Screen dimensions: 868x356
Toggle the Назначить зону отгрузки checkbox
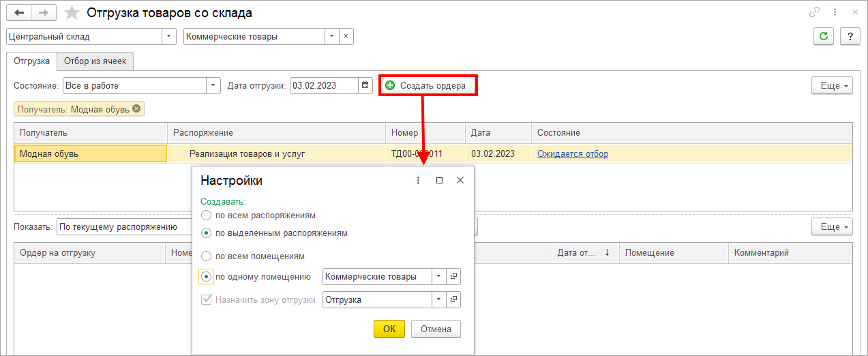pyautogui.click(x=206, y=299)
